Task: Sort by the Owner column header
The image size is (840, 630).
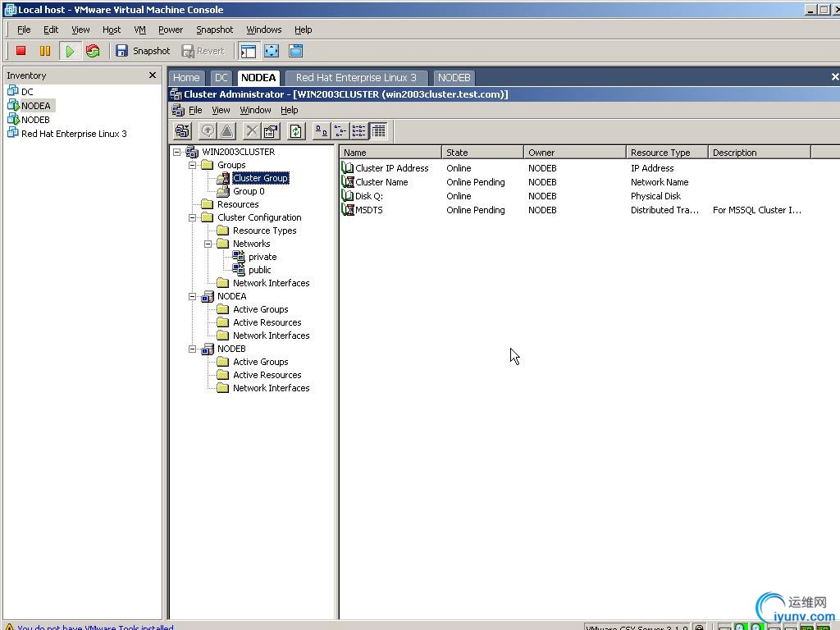Action: (575, 153)
